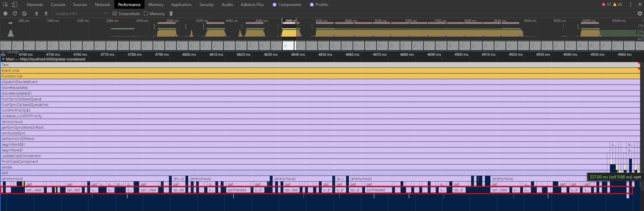Screen dimensions: 644x211
Task: Select the updateClassComponent call frame
Action: 304,156
